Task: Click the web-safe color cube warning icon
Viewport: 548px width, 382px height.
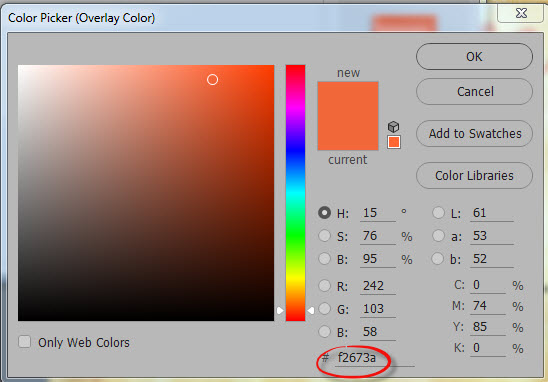Action: click(394, 127)
